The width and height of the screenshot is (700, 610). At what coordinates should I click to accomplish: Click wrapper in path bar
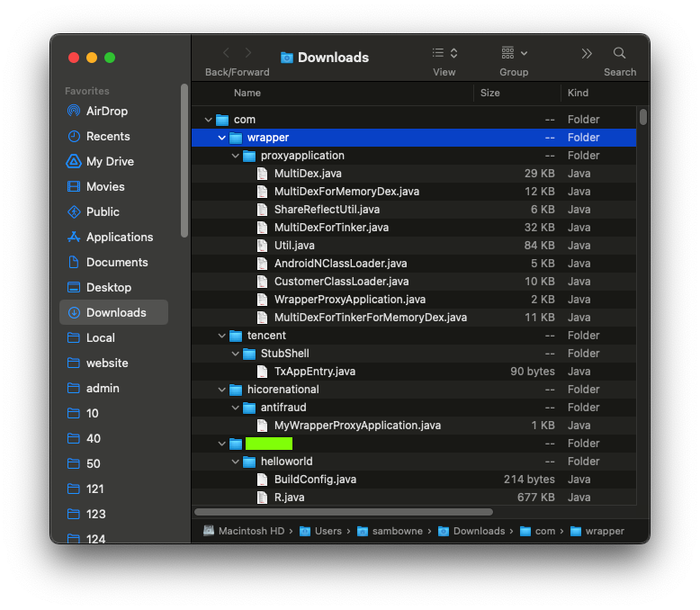click(597, 531)
